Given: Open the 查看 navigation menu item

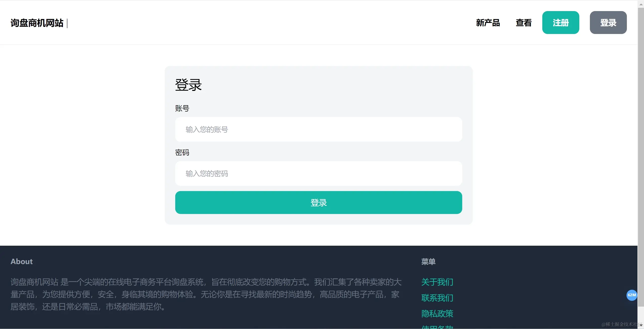Looking at the screenshot, I should tap(523, 23).
